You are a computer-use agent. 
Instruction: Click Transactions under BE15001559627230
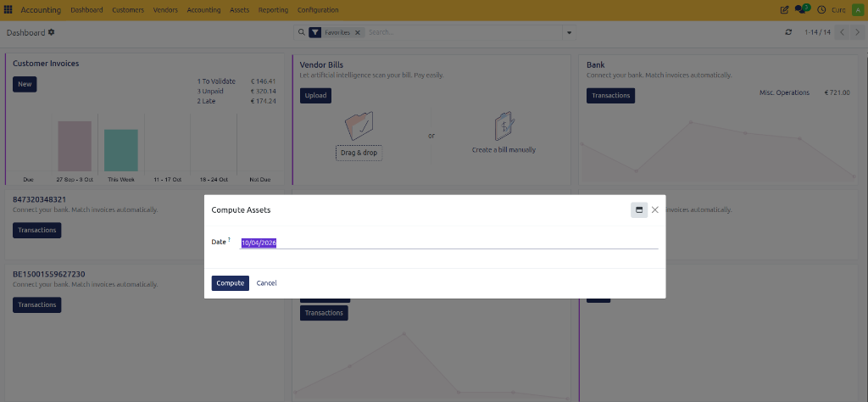(37, 304)
